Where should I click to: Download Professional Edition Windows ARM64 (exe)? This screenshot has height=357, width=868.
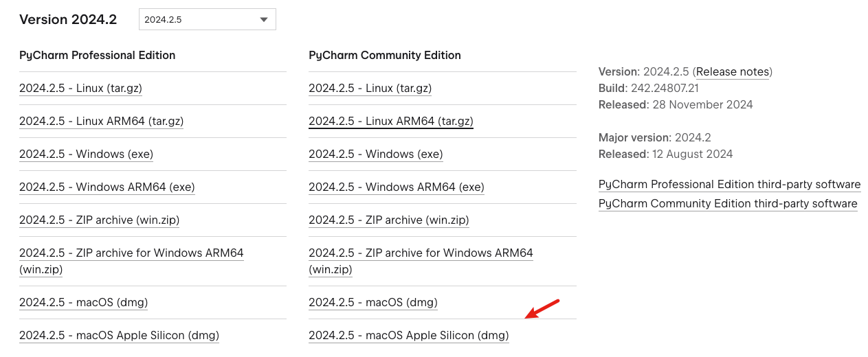tap(107, 187)
